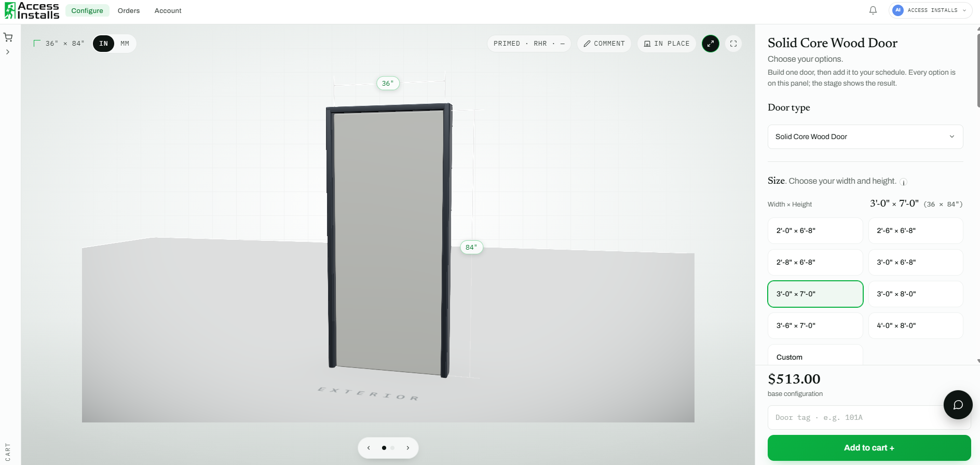This screenshot has width=980, height=465.
Task: Select size 2'-8" × 6'-8"
Action: click(815, 262)
